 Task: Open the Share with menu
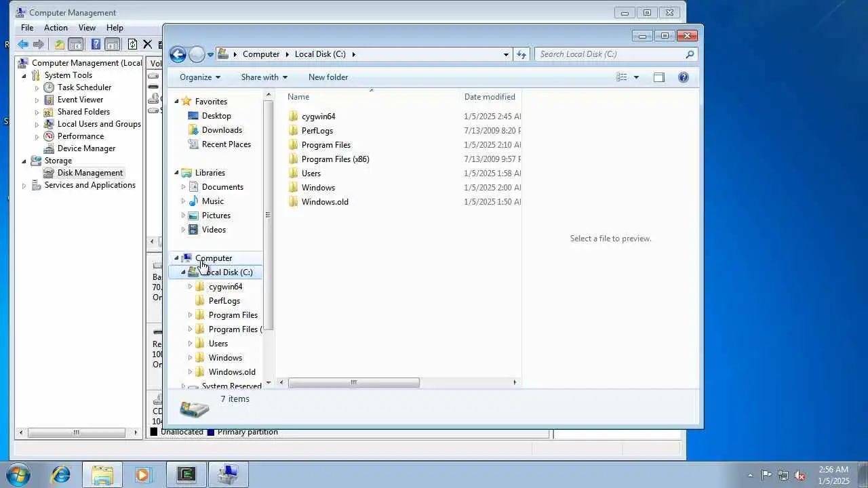(x=264, y=77)
